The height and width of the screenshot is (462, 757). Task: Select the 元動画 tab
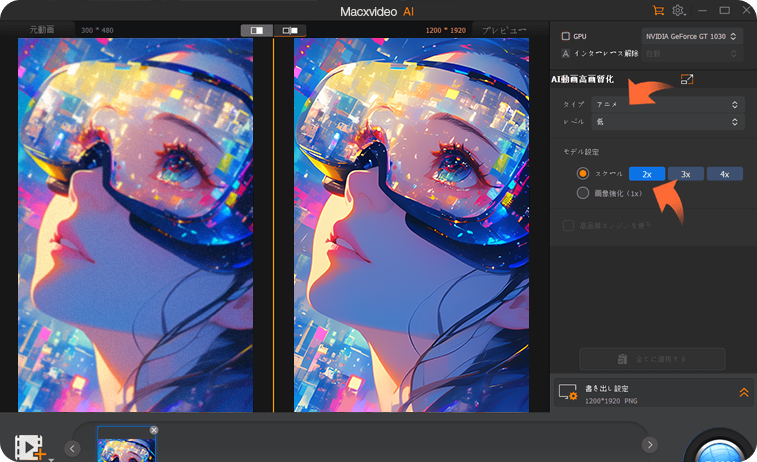point(42,29)
